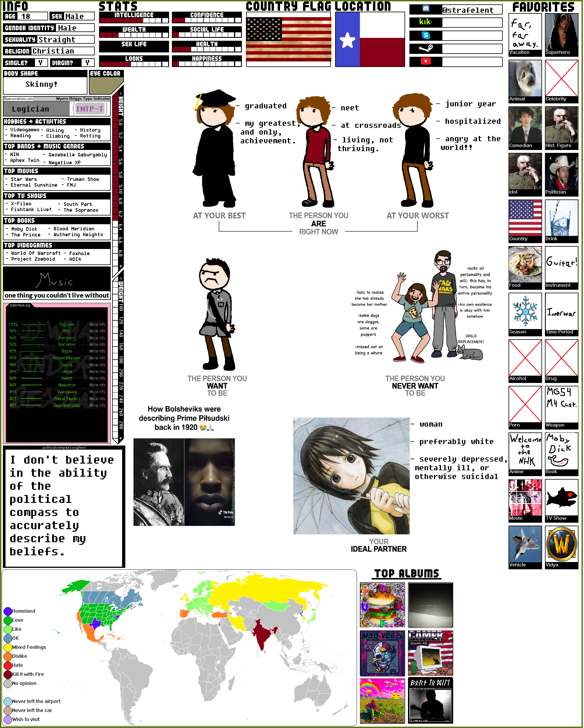Click the Wealth stat bar

[x=134, y=35]
